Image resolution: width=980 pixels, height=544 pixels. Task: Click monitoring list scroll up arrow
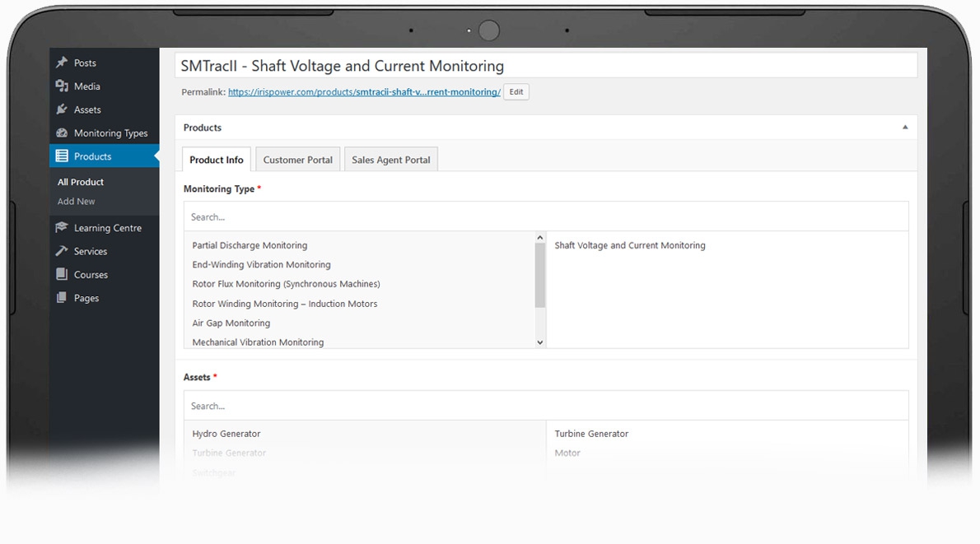(540, 237)
